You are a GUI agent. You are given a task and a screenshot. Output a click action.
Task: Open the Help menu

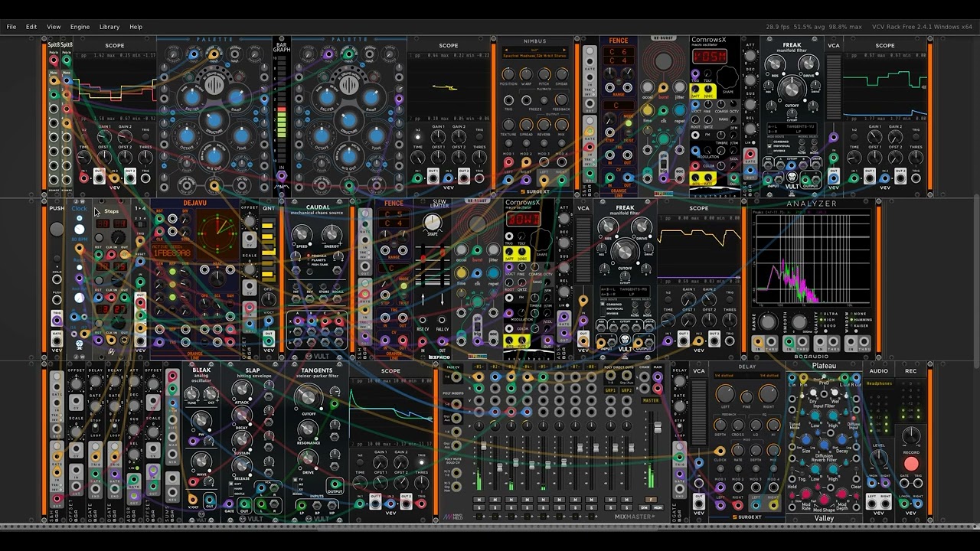pos(136,27)
